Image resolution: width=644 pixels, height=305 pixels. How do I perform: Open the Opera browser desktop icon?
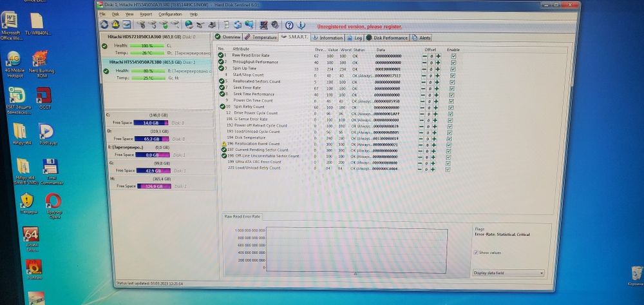click(53, 206)
